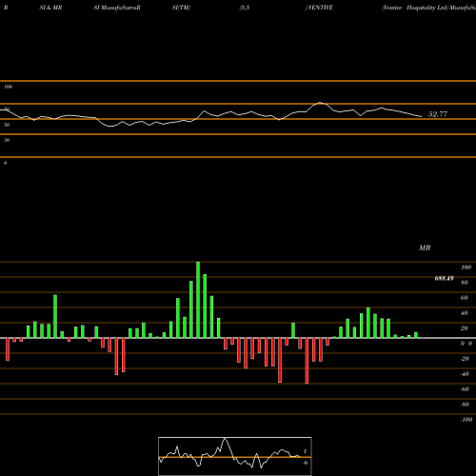This screenshot has height=476, width=476.
Task: Click the MR axis label -80
Action: [465, 405]
